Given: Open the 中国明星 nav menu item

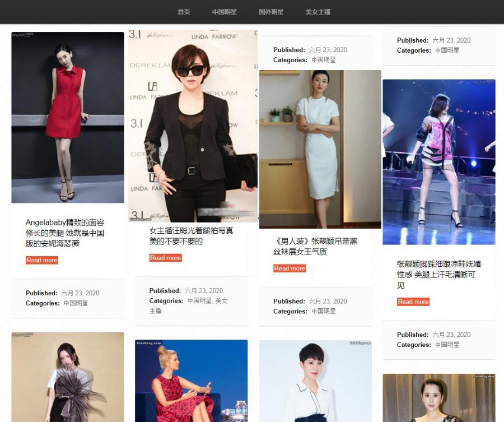Looking at the screenshot, I should [225, 12].
